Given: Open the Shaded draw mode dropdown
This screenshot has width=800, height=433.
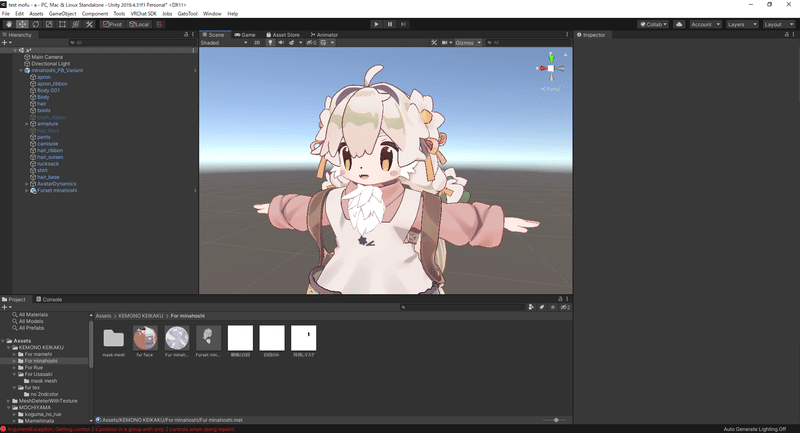Looking at the screenshot, I should click(x=224, y=43).
